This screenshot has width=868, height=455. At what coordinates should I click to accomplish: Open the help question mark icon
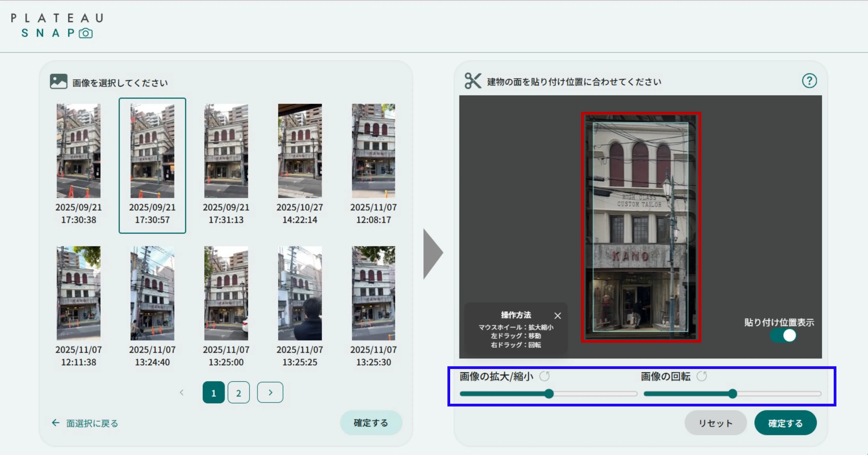pos(810,80)
